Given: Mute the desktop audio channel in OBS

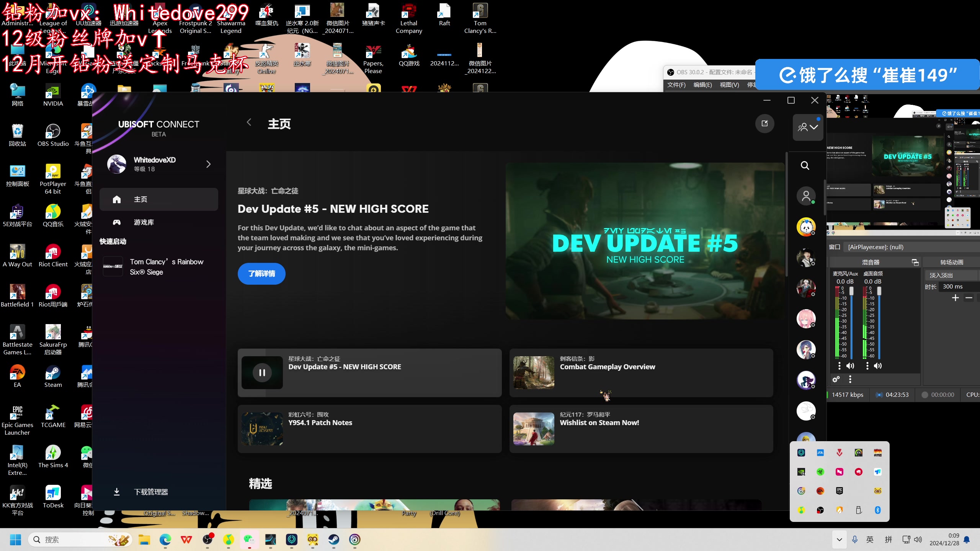Looking at the screenshot, I should [878, 366].
